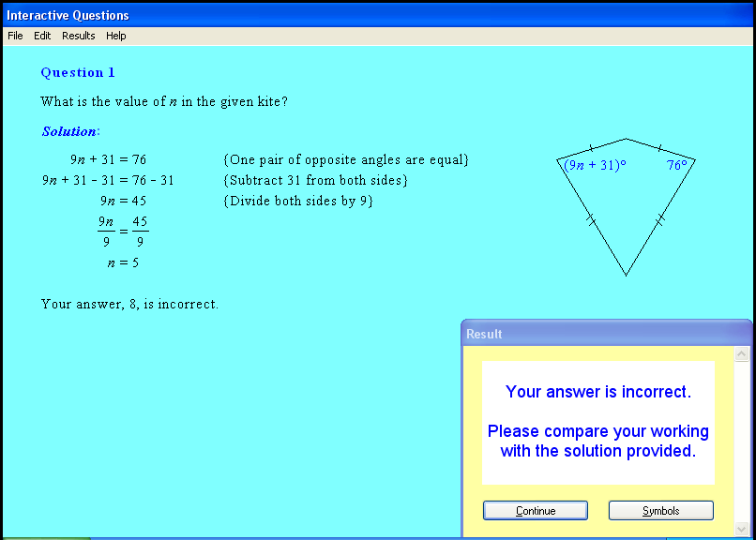Click the 'Solution:' label
The height and width of the screenshot is (540, 756).
tap(71, 131)
